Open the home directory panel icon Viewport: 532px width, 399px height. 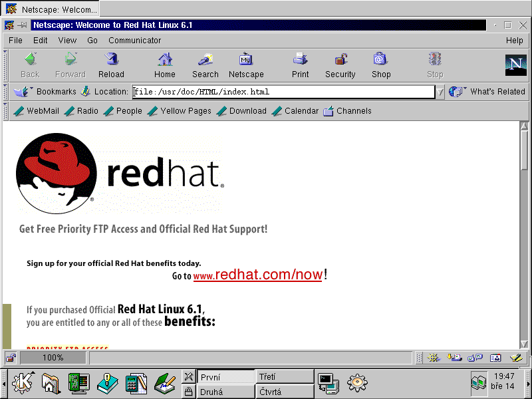(x=51, y=383)
